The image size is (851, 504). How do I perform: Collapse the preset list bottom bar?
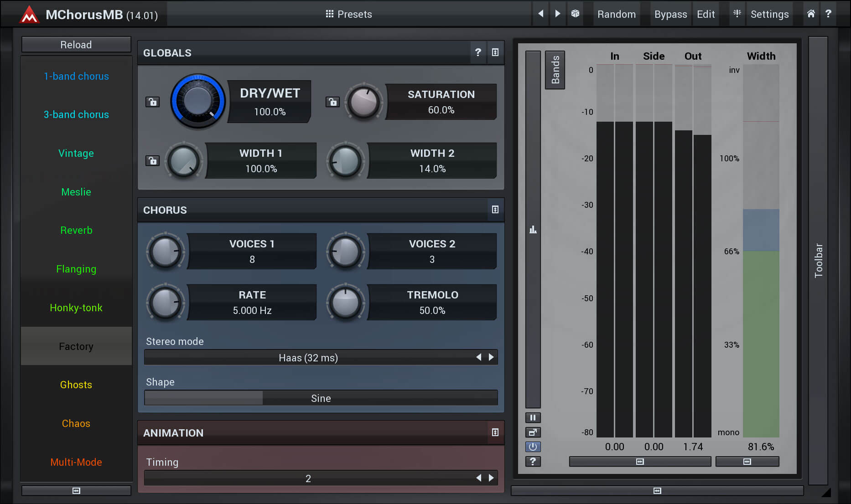pos(76,490)
